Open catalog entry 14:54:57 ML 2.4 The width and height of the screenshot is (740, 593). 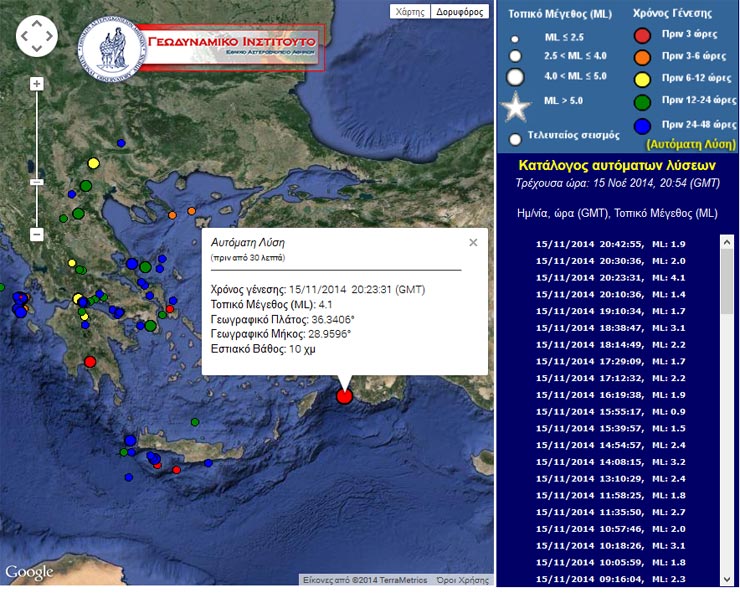coord(611,445)
